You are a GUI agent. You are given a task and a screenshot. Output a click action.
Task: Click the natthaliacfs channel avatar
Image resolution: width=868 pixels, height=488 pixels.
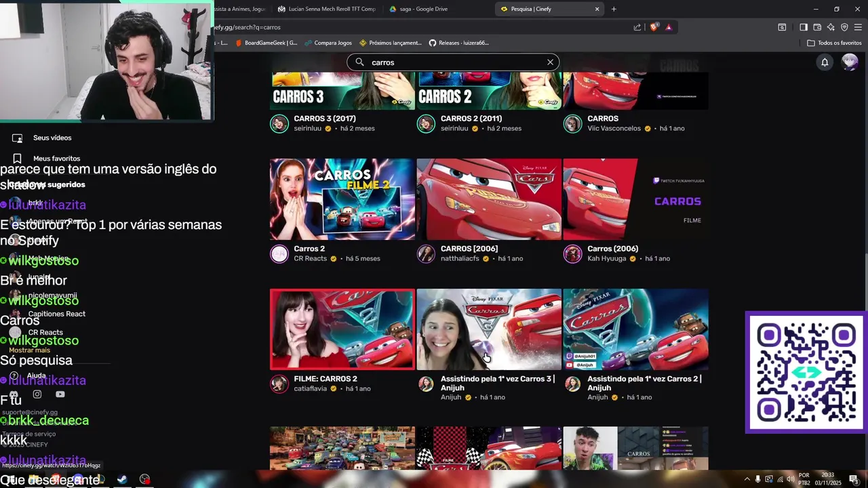click(426, 253)
